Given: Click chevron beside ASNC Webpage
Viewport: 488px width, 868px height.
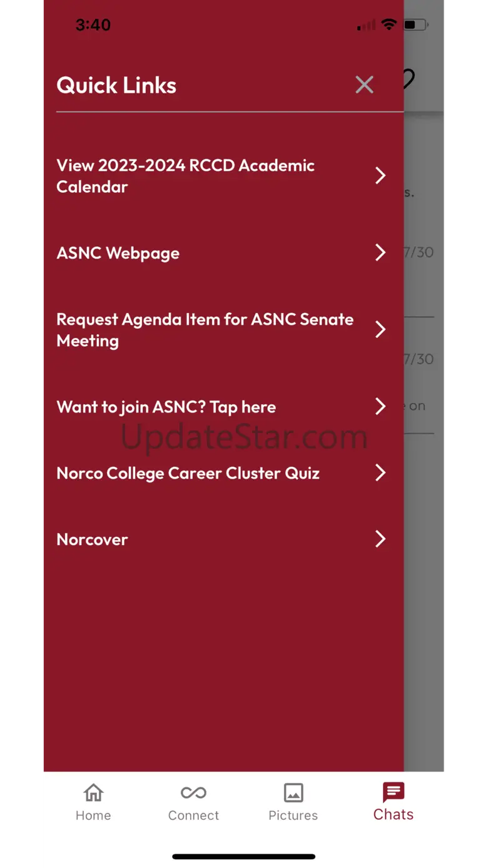Looking at the screenshot, I should (x=380, y=253).
